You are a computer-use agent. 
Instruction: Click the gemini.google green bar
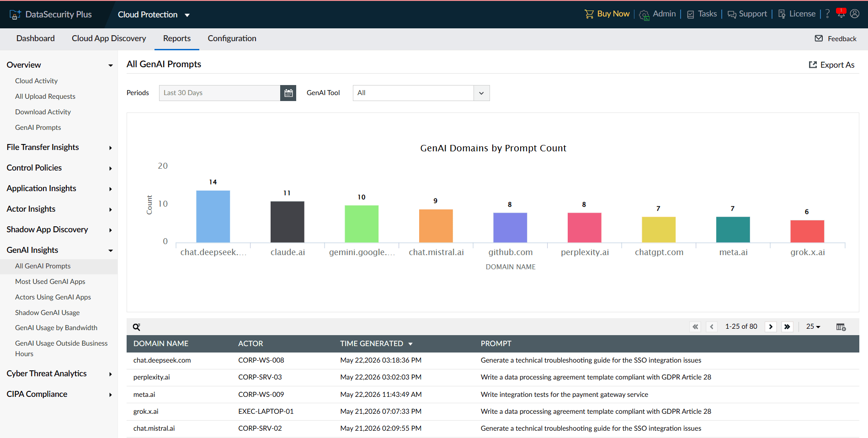[362, 224]
